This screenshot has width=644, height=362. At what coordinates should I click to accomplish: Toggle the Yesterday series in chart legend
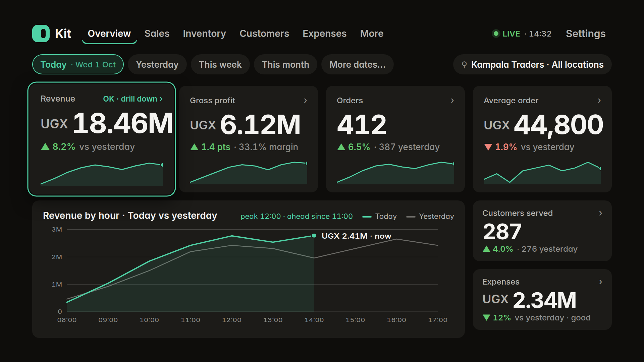click(430, 217)
